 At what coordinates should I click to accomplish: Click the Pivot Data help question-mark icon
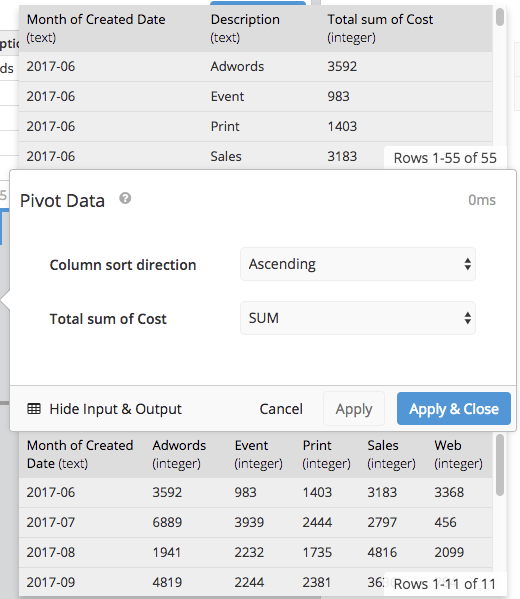point(125,199)
